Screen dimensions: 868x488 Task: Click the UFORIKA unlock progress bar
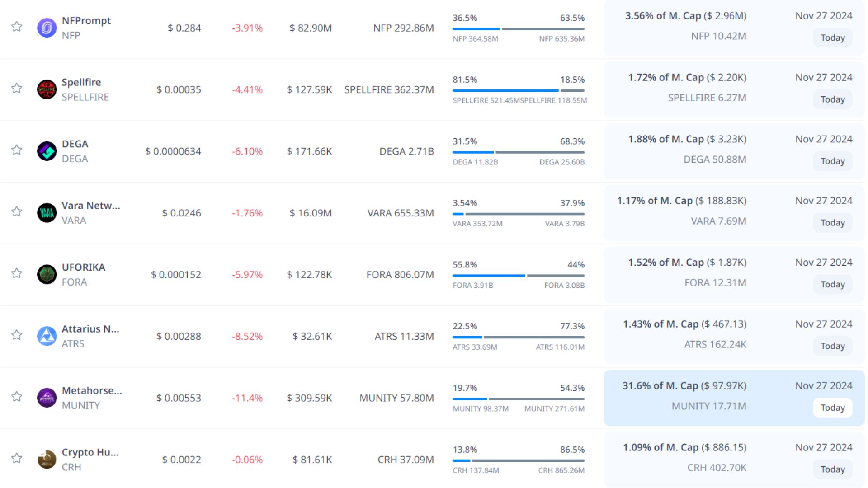click(518, 275)
